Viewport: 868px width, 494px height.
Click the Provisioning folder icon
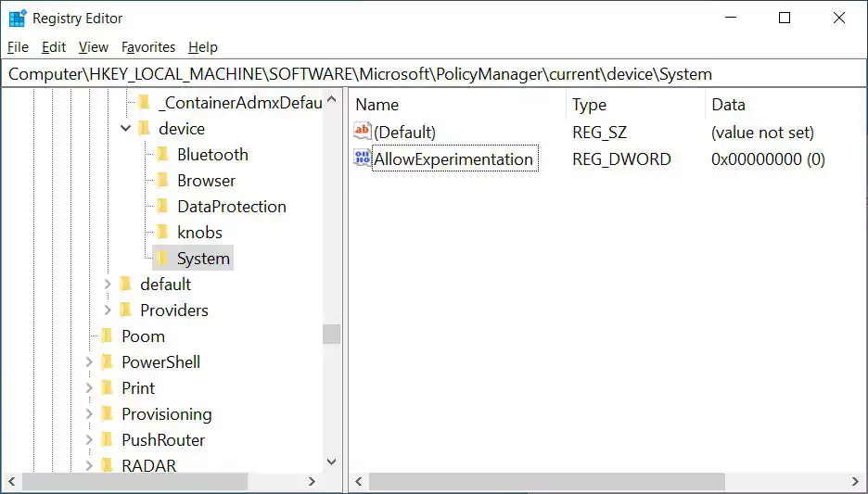click(107, 414)
